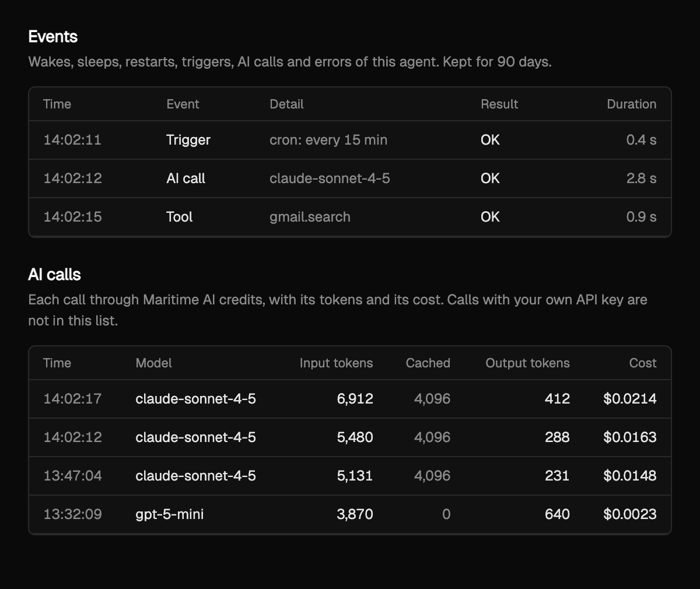Select the 'AI call' event cell

tap(186, 178)
